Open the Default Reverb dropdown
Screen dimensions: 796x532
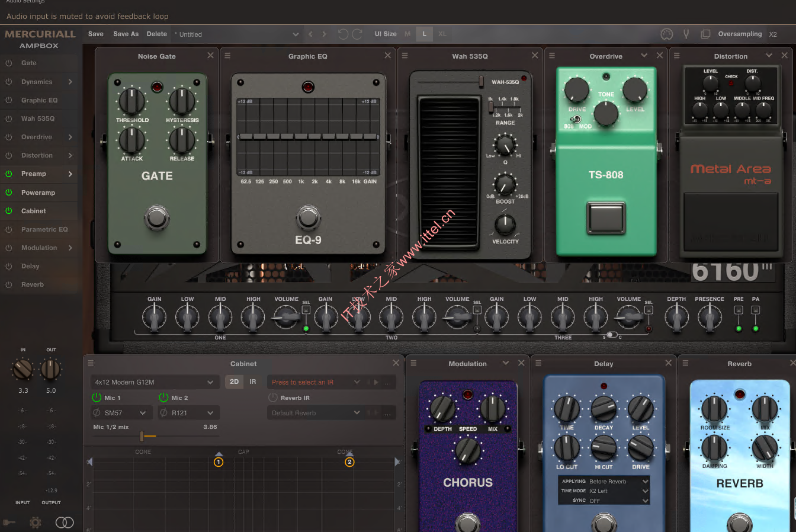click(x=316, y=412)
